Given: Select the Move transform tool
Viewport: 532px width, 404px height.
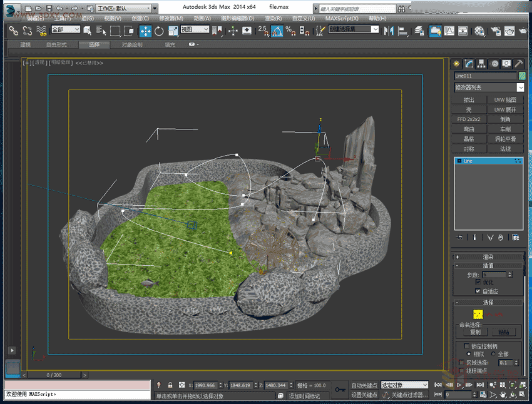Looking at the screenshot, I should click(145, 31).
